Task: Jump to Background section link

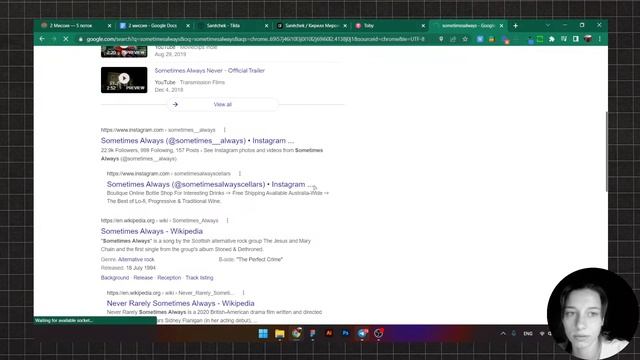Action: 115,278
